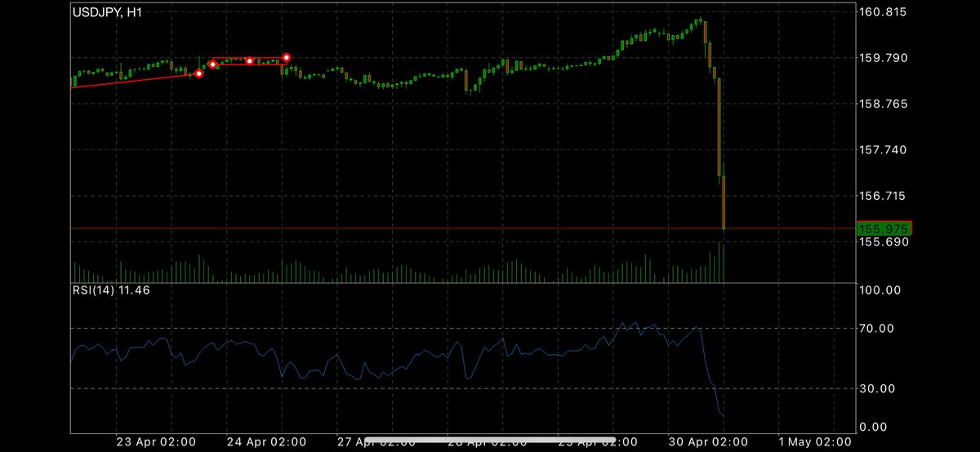This screenshot has width=980, height=452.
Task: Click the 23 Apr 02:00 time label
Action: pos(157,441)
